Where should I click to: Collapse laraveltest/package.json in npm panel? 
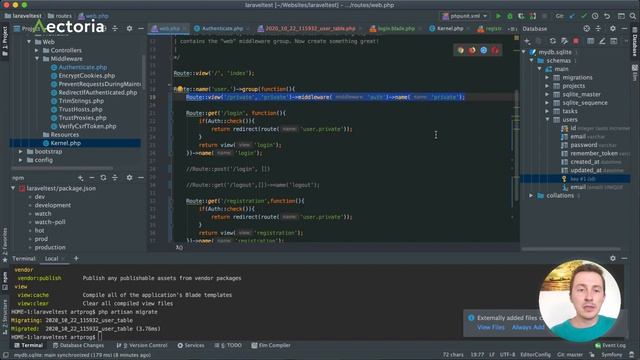coord(13,188)
